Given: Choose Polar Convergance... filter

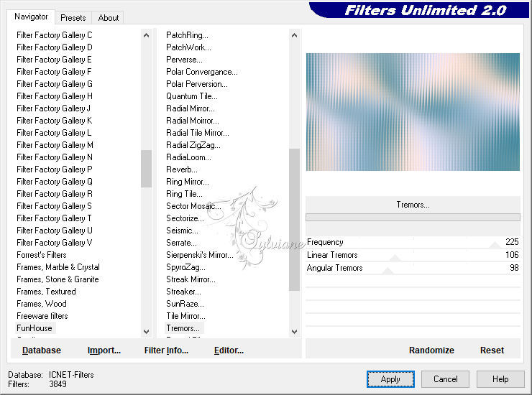Looking at the screenshot, I should [x=202, y=72].
